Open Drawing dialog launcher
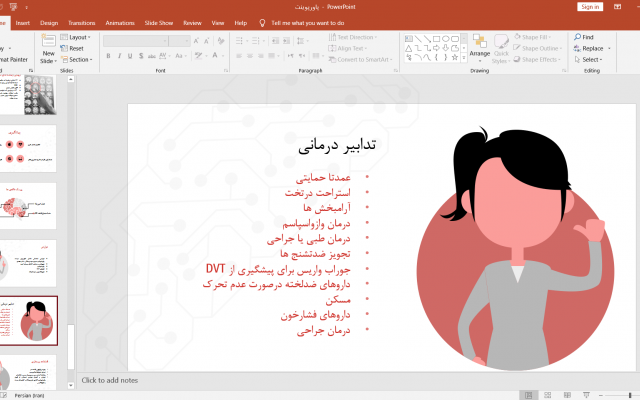Viewport: 640px width, 400px height. pyautogui.click(x=564, y=71)
